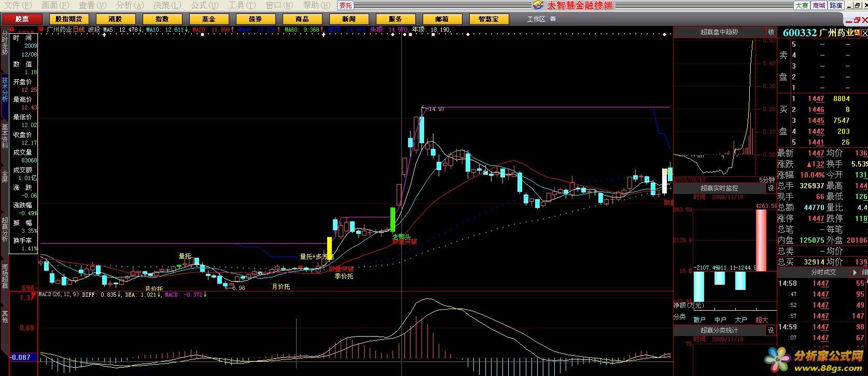Click the 超赢实时监控 panel header
Screen dimensions: 868x376
click(x=720, y=188)
